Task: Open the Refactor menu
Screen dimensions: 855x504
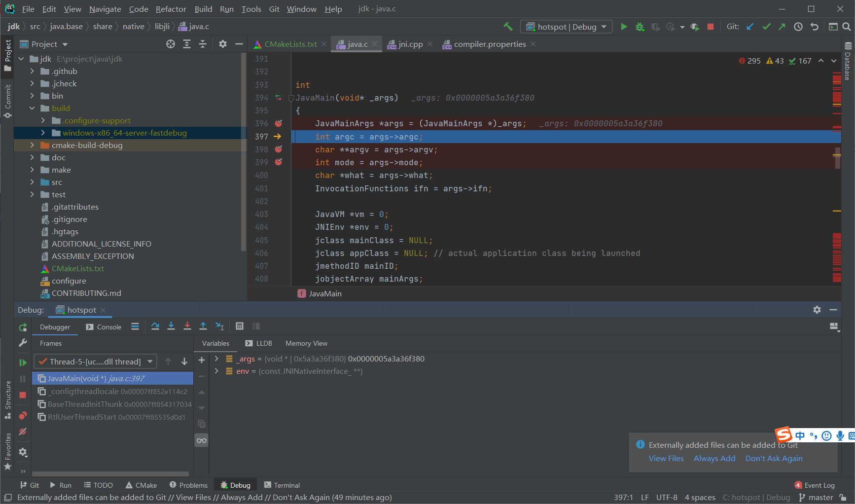Action: [x=171, y=9]
